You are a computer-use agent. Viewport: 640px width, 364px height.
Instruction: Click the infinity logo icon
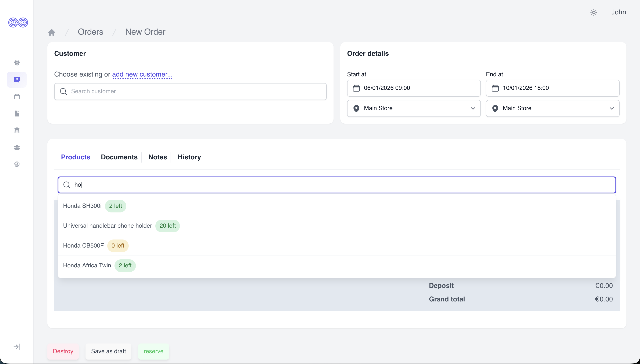pyautogui.click(x=18, y=22)
